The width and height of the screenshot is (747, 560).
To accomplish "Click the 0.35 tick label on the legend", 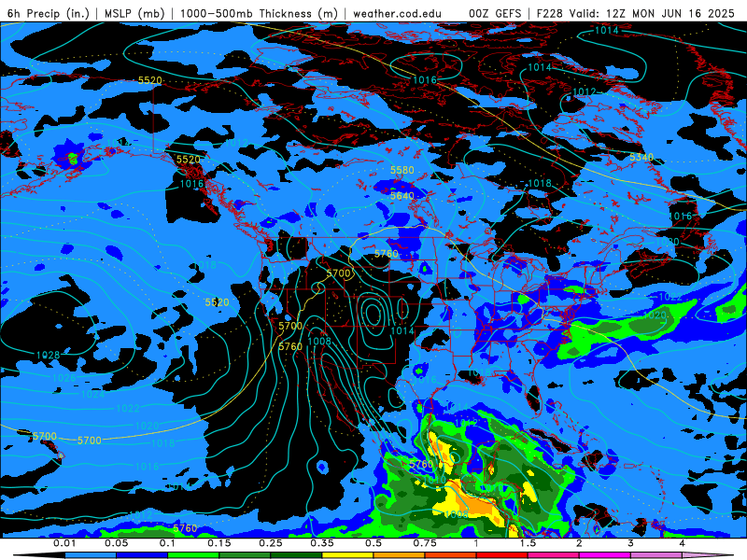I will pyautogui.click(x=322, y=543).
